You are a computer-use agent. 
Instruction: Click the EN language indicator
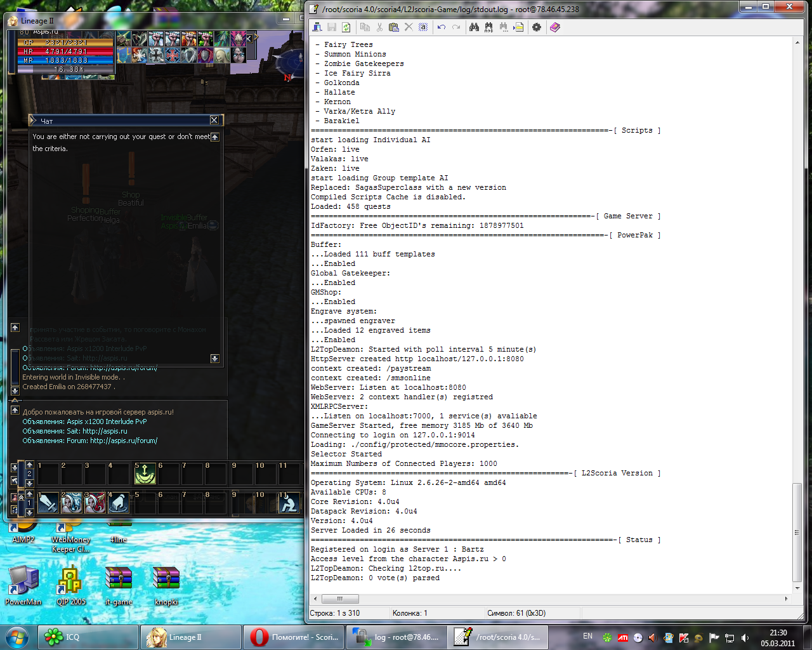tap(588, 636)
